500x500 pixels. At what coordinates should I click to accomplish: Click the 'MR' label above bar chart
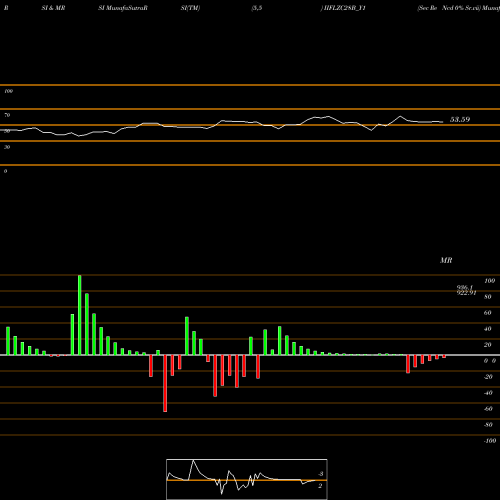[x=446, y=260]
